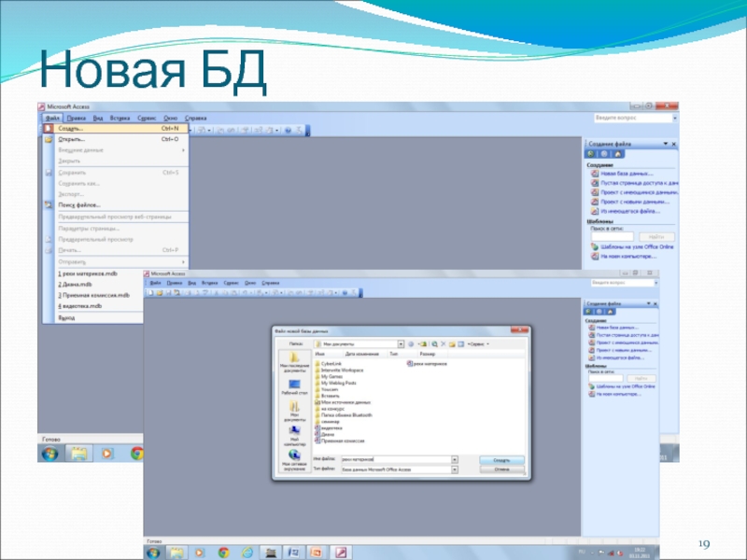Open 'Правка' menu in back Access window
Screen dimensions: 747x560
(77, 119)
